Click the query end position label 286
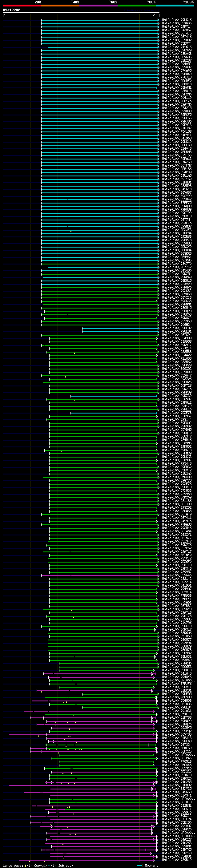197x868 pixels. [155, 15]
